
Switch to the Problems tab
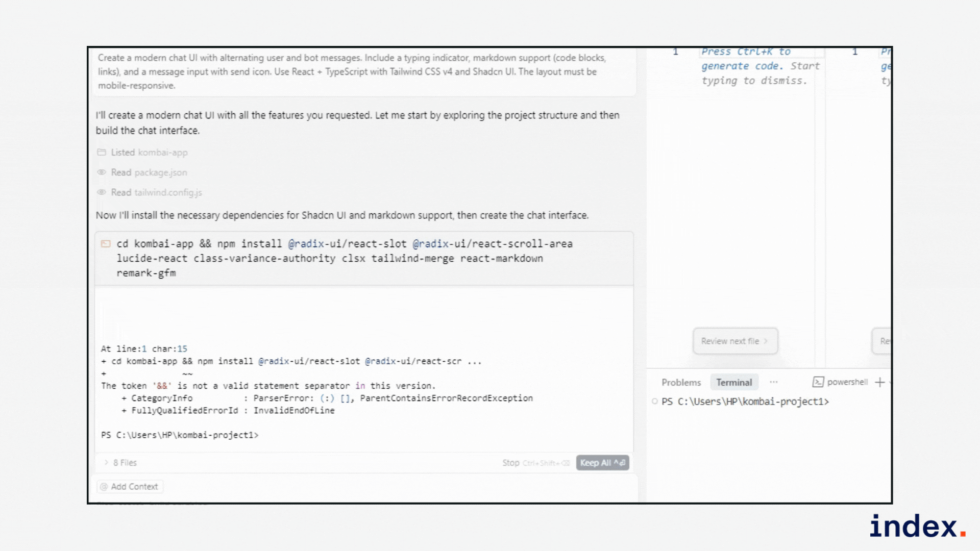[x=681, y=383]
